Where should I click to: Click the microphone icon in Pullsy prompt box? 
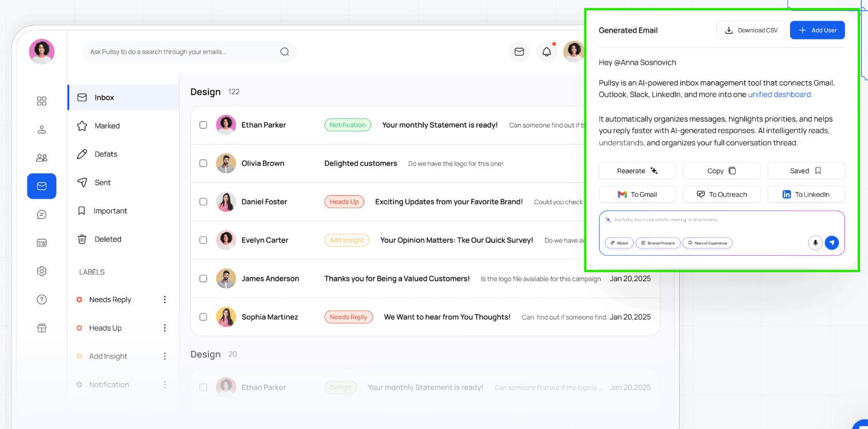[815, 243]
